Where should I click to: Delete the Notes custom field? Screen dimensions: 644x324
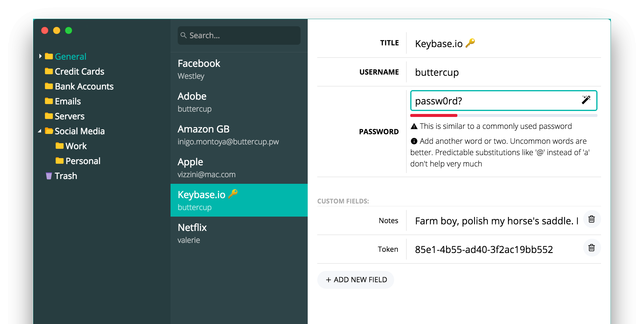[592, 219]
